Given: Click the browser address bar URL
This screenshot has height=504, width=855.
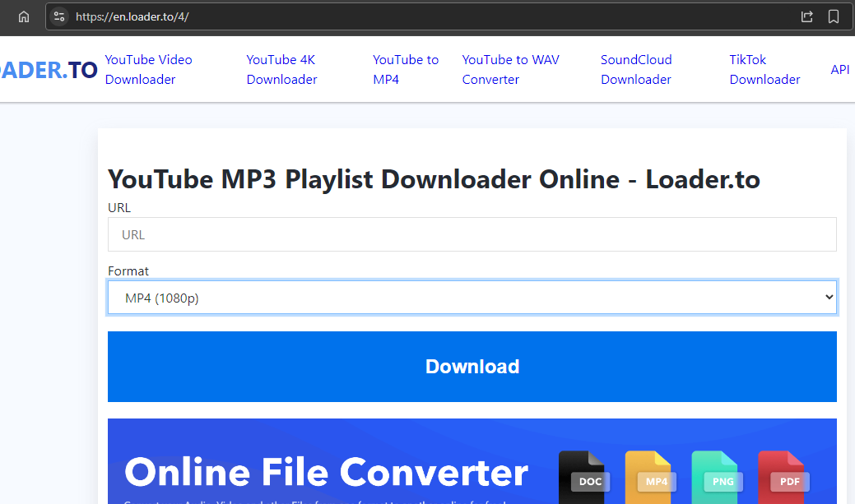Looking at the screenshot, I should 132,17.
